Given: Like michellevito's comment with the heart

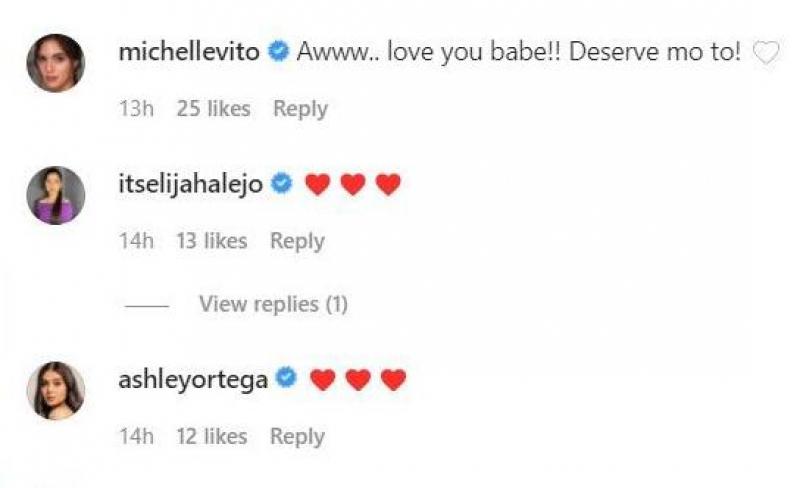Looking at the screenshot, I should [765, 53].
